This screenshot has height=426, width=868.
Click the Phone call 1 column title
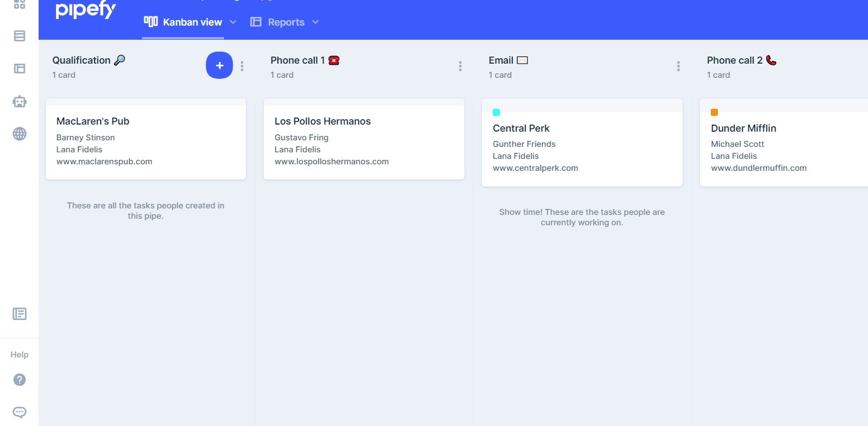297,60
